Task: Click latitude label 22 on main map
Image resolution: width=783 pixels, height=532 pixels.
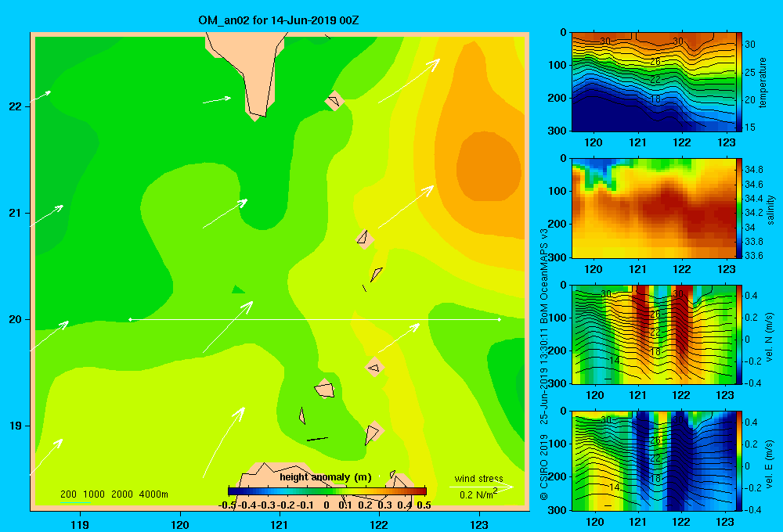Action: click(x=16, y=106)
